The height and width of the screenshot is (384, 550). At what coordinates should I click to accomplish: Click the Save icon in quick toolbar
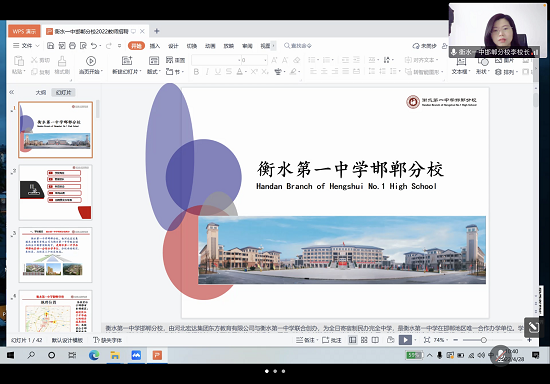tap(51, 46)
